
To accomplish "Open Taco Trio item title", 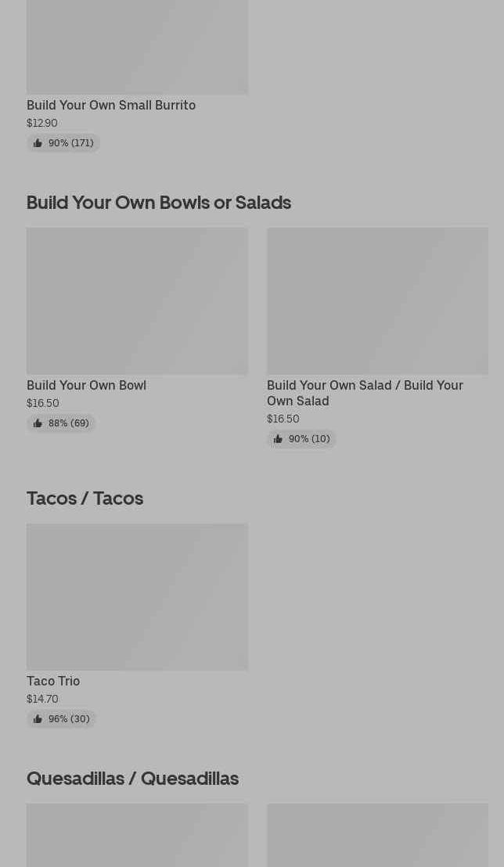I will pos(53,681).
